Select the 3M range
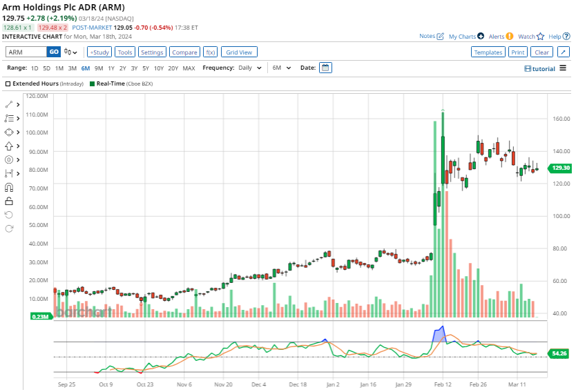This screenshot has width=576, height=392. click(x=73, y=68)
